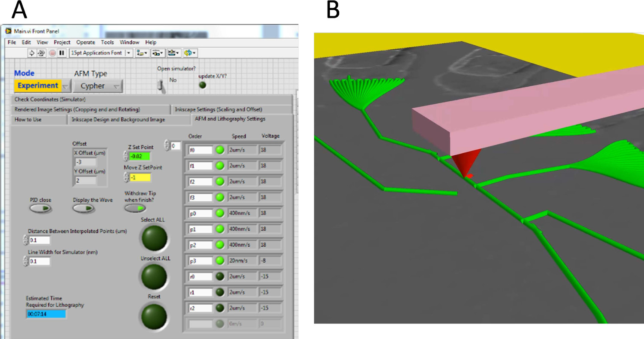Click the Move Z SetPoint stepper arrows

point(126,177)
